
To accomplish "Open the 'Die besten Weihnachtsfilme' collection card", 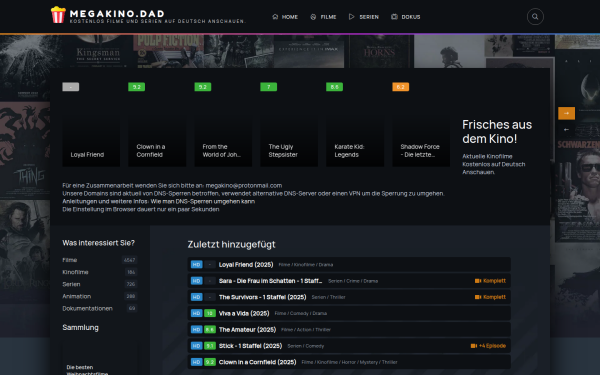I will coord(99,358).
